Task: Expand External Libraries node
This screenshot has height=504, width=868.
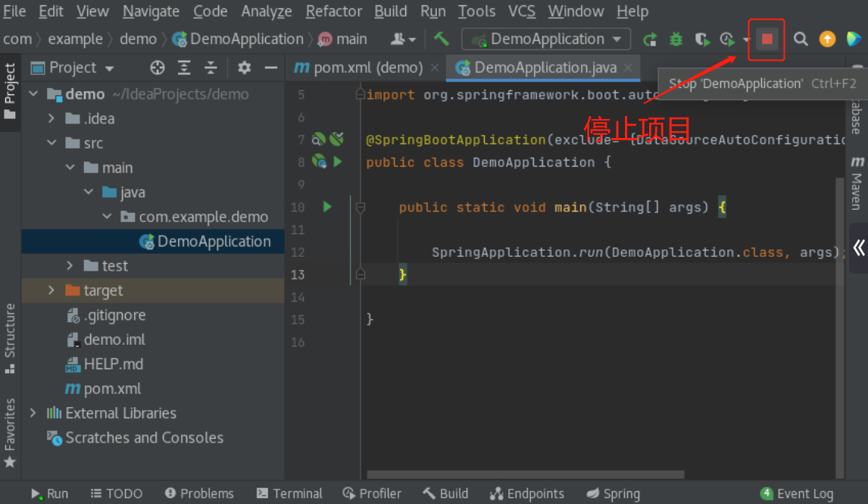Action: click(x=33, y=413)
